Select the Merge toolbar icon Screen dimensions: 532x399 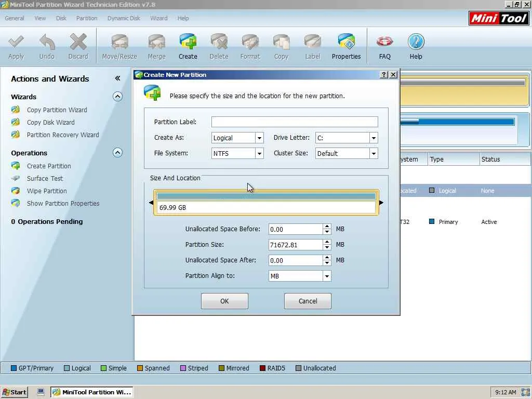tap(156, 42)
